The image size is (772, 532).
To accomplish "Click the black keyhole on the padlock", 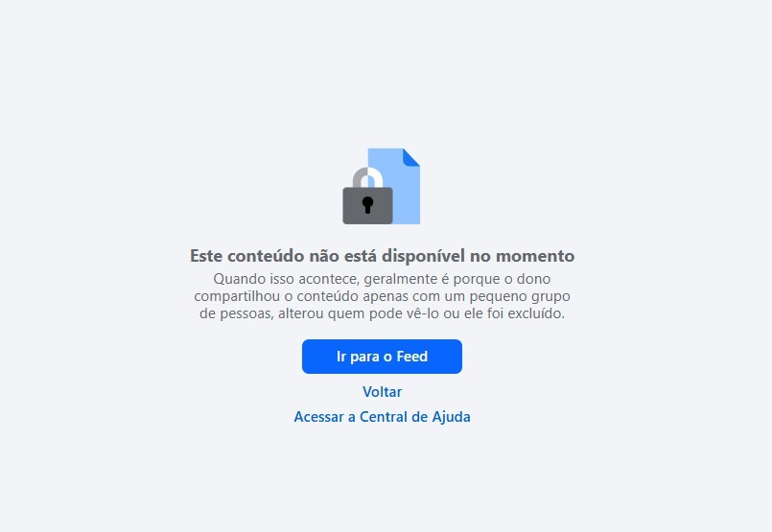I will coord(367,205).
